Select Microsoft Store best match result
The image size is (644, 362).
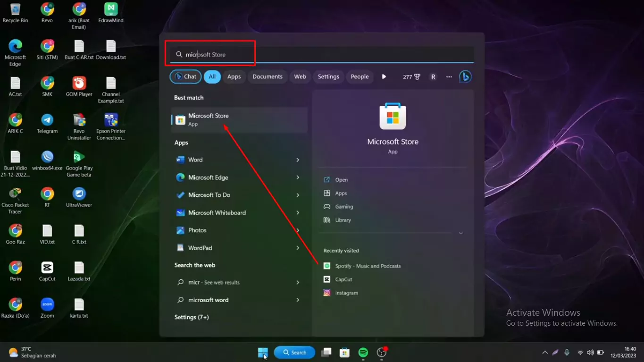pos(239,120)
